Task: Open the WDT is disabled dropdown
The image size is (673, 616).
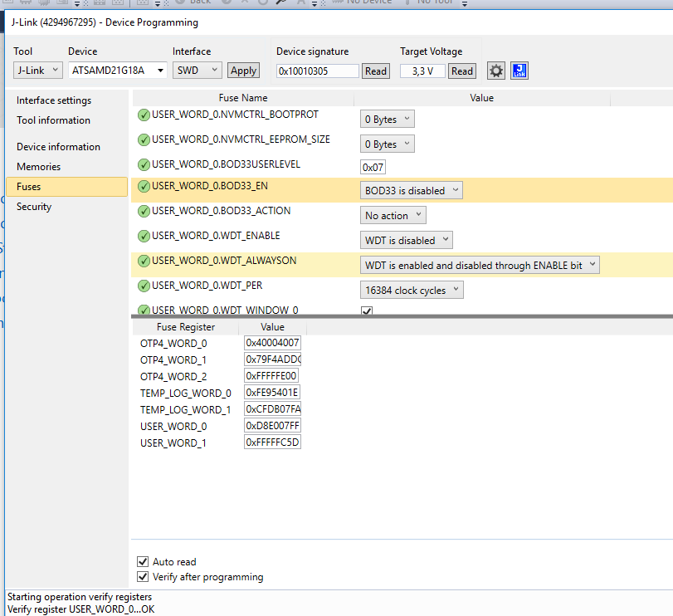Action: [406, 240]
